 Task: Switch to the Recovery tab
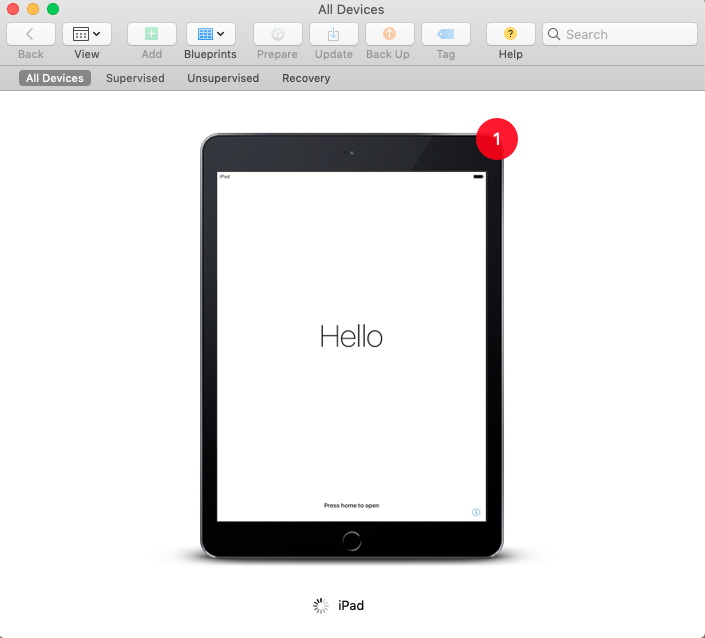point(306,78)
